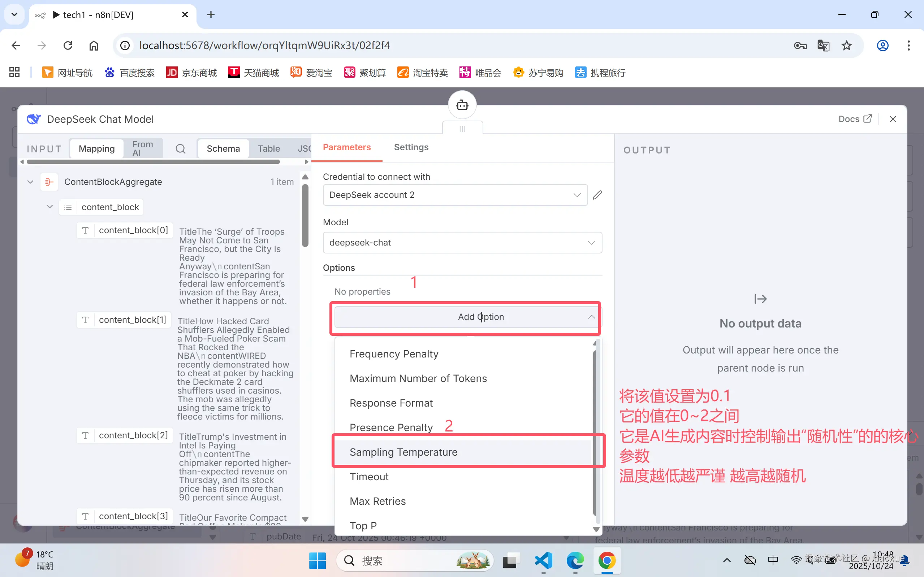924x577 pixels.
Task: Open the Docs link
Action: click(855, 119)
